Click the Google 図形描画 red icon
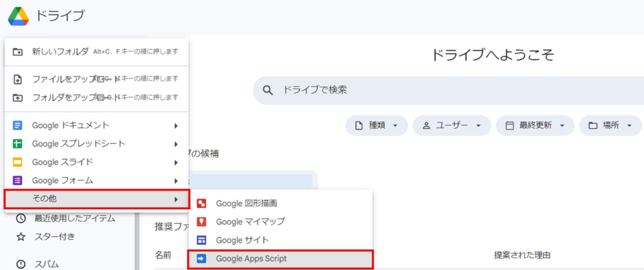644x270 pixels. (202, 203)
